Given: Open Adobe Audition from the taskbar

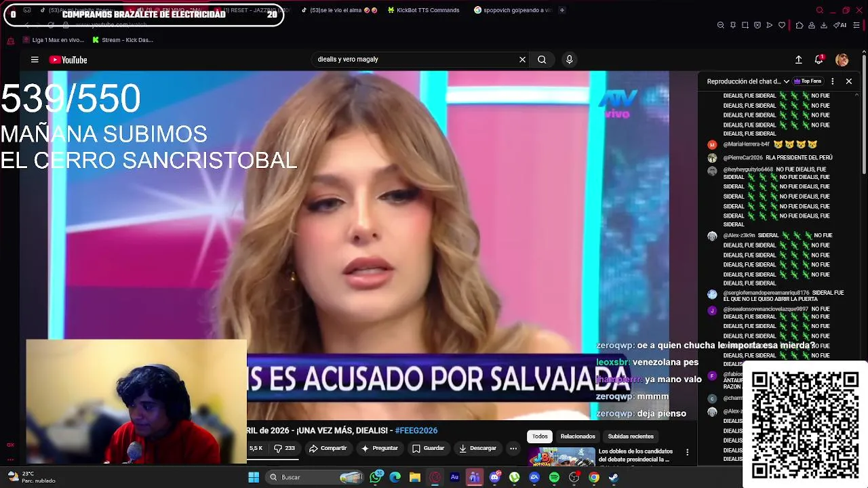Looking at the screenshot, I should click(454, 477).
